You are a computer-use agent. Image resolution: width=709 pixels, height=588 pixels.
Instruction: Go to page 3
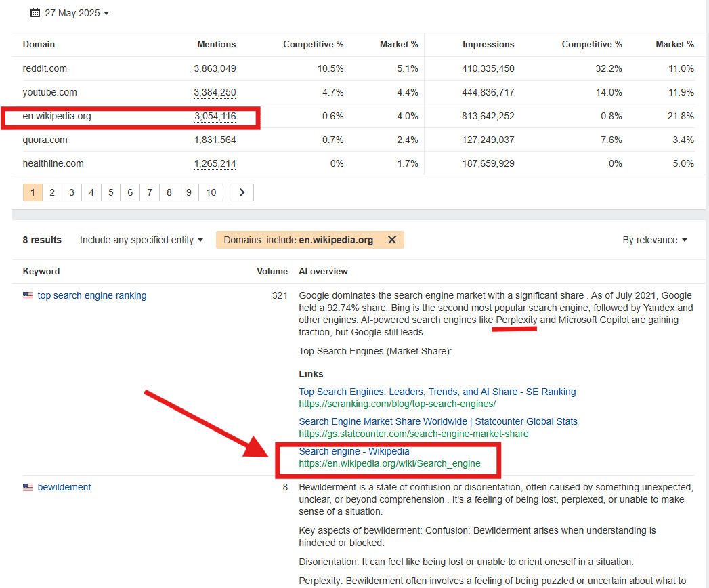click(x=72, y=192)
